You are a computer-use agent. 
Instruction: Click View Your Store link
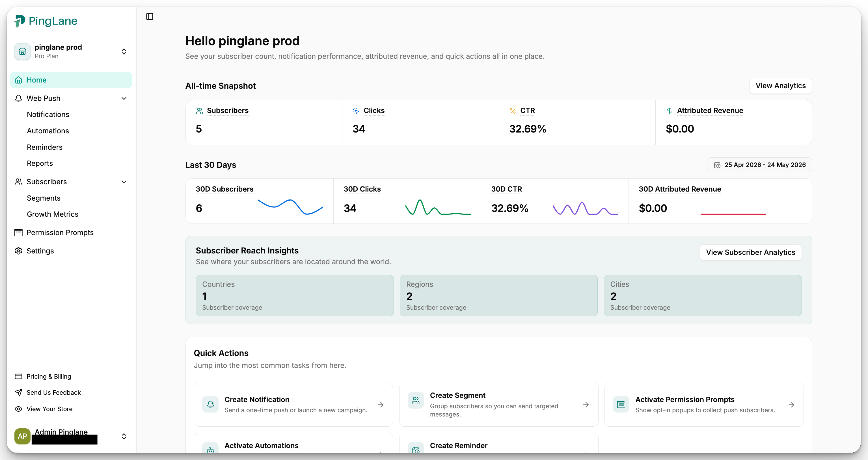click(49, 409)
